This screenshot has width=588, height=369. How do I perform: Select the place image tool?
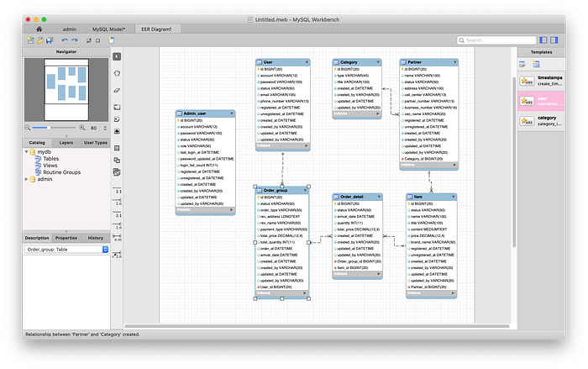point(117,131)
